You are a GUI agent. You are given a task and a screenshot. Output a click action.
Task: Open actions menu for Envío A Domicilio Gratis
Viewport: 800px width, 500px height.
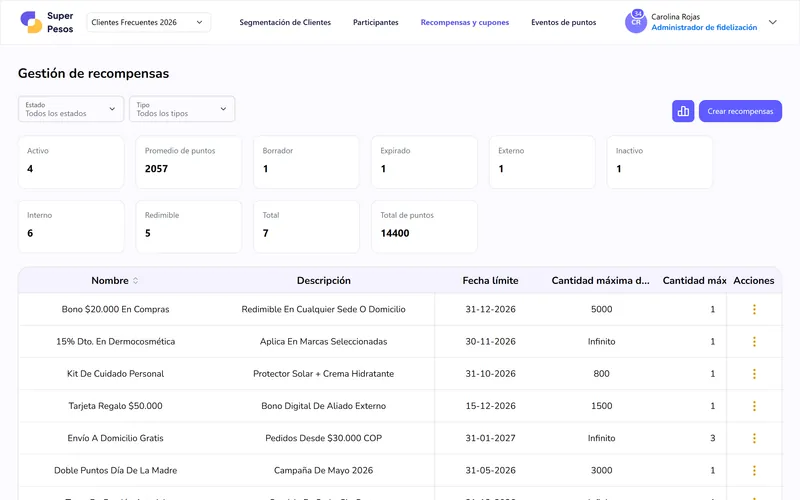754,438
